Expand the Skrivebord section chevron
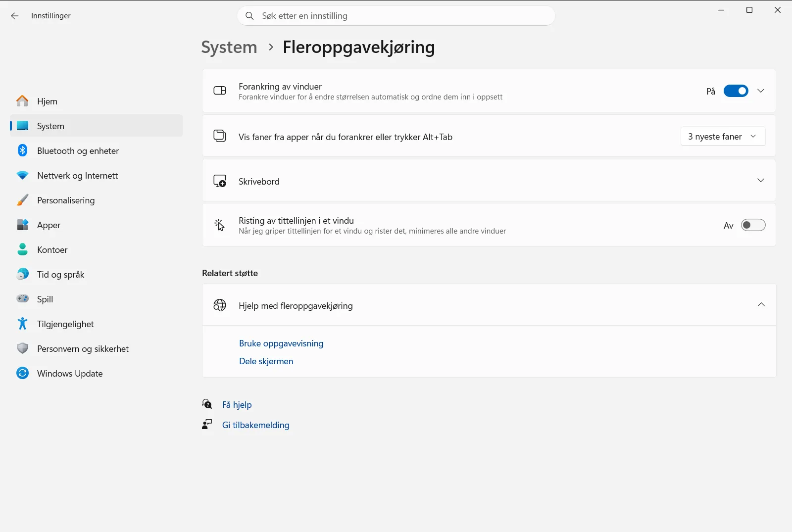Screen dimensions: 792x532 coord(761,181)
